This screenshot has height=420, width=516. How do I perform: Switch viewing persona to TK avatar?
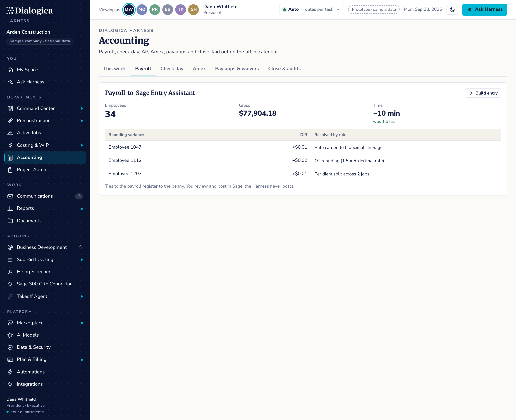point(181,10)
